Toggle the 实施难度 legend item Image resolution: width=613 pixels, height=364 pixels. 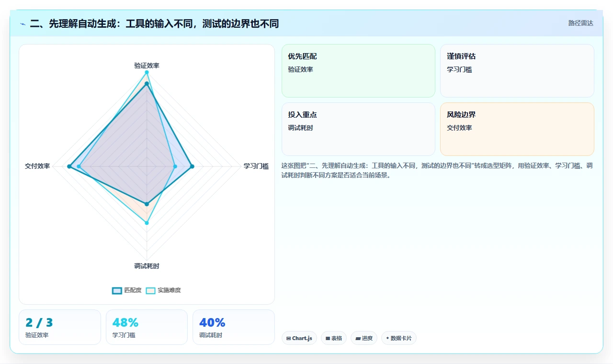(163, 290)
